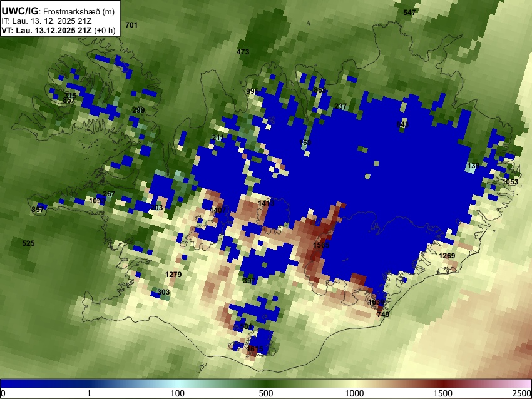Image resolution: width=532 pixels, height=399 pixels.
Task: Click the '(+0 h)' forecast offset text
Action: (105, 30)
